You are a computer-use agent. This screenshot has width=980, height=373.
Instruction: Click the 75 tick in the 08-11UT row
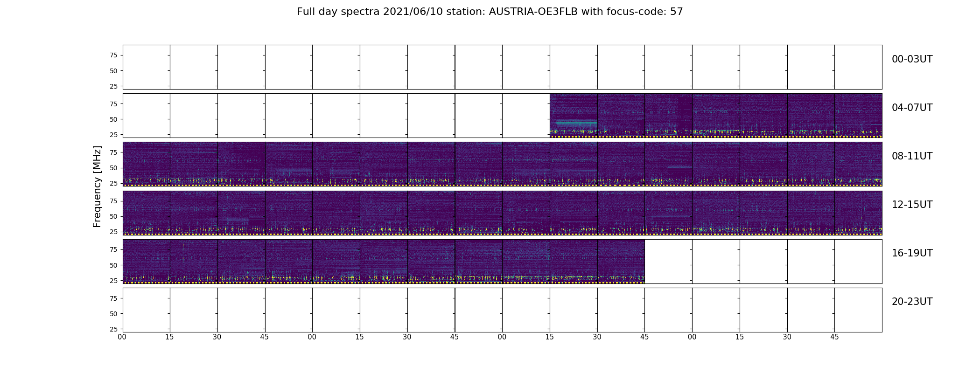(113, 152)
